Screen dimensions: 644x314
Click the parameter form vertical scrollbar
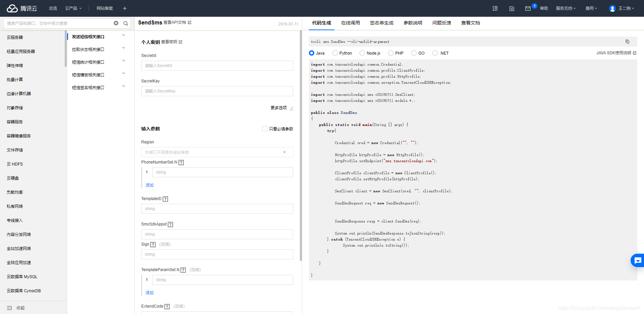tap(301, 146)
